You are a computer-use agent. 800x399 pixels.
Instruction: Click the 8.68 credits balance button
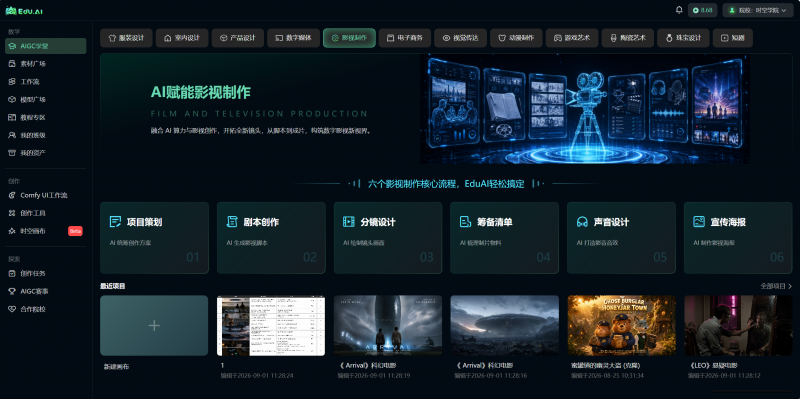coord(703,10)
